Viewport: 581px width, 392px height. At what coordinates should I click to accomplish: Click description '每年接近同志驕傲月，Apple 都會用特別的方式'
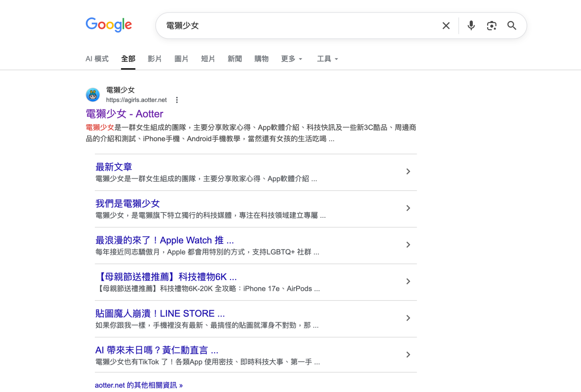(207, 252)
